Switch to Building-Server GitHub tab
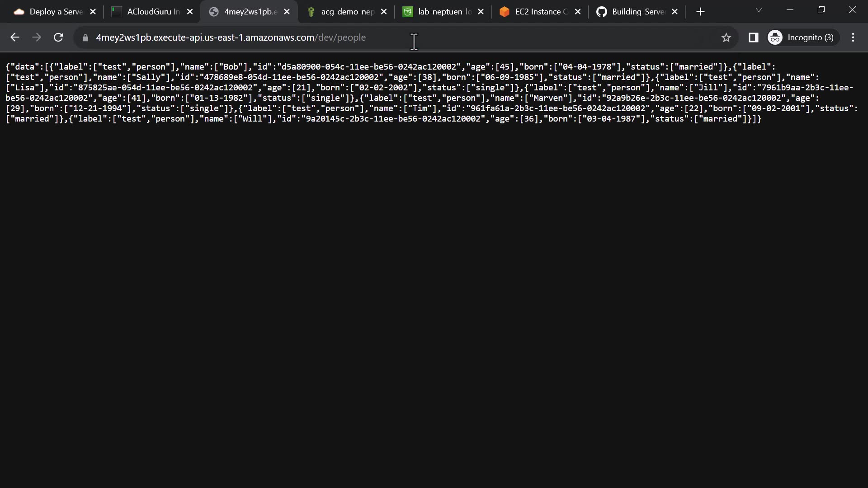Image resolution: width=868 pixels, height=488 pixels. pos(633,12)
